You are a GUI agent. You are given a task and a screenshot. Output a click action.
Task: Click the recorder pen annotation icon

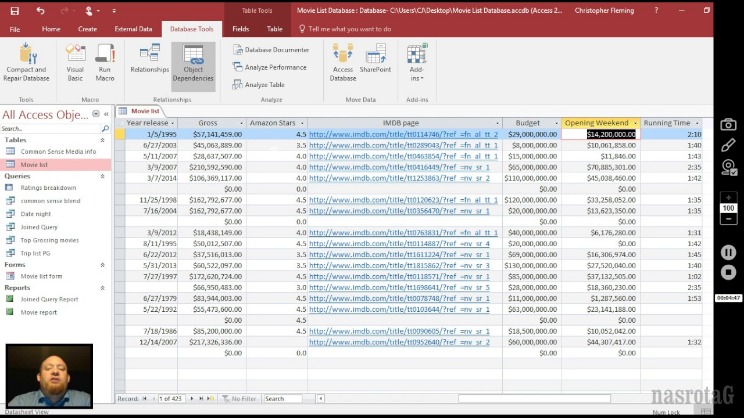(x=728, y=145)
